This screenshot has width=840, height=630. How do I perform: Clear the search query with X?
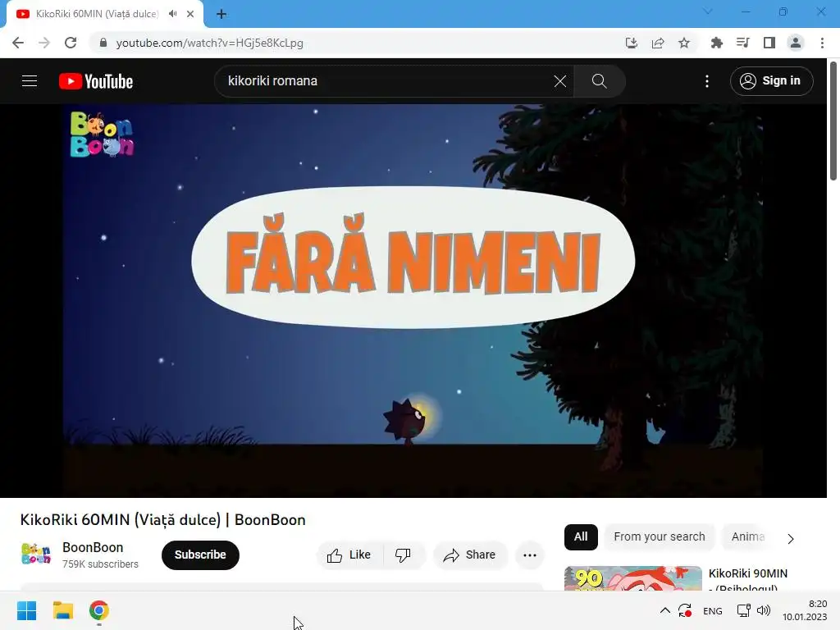559,81
